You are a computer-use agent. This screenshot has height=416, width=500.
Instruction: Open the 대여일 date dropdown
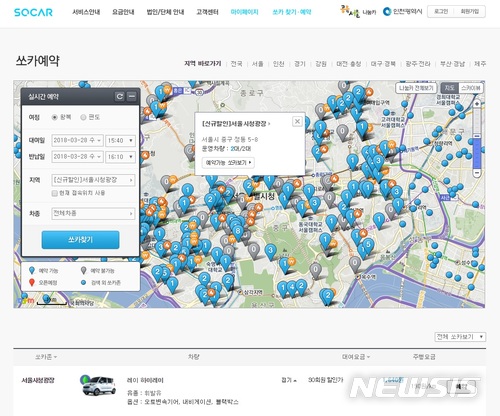77,141
